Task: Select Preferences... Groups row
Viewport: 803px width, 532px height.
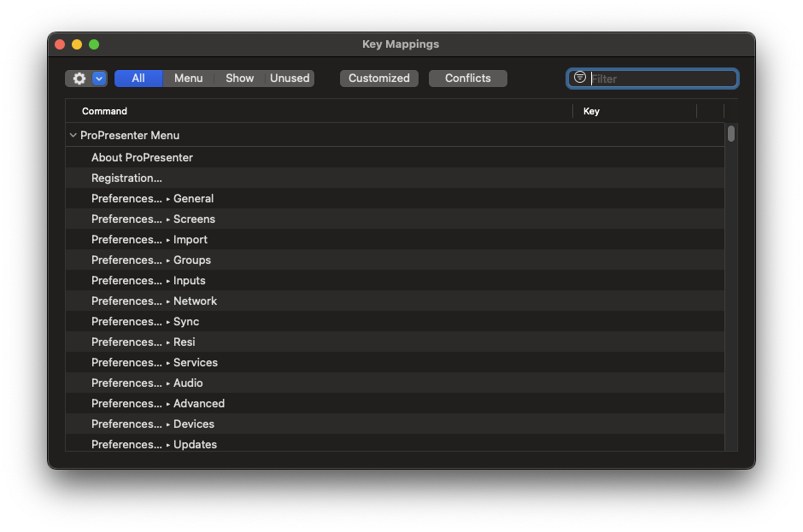Action: 395,260
